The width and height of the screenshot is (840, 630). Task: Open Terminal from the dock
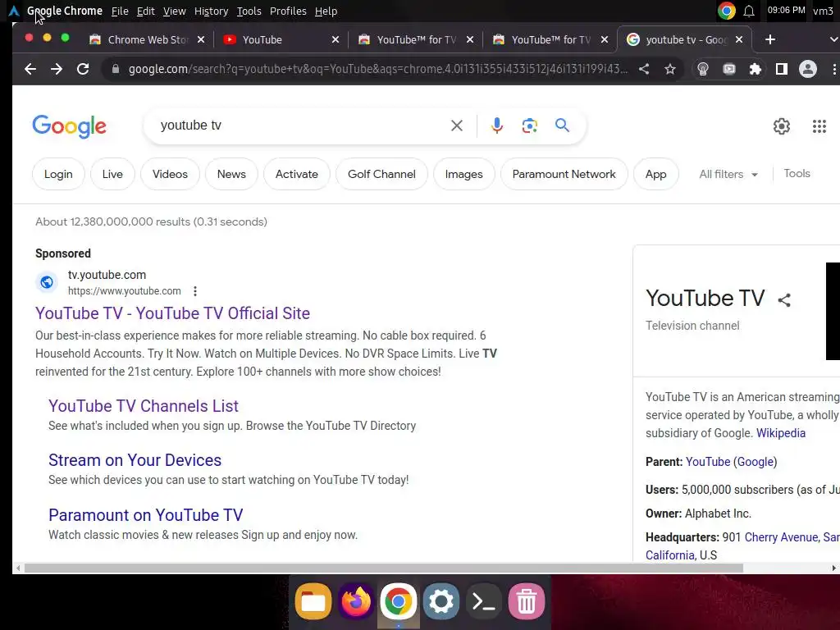pos(484,601)
